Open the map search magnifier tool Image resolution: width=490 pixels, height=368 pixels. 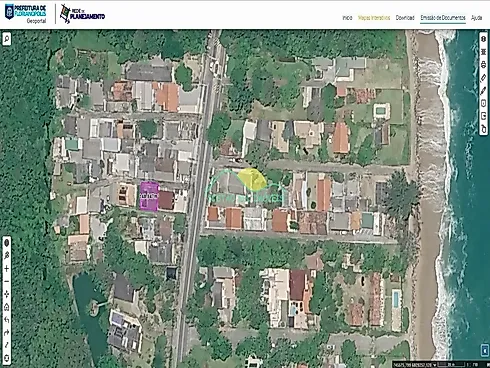click(x=6, y=39)
